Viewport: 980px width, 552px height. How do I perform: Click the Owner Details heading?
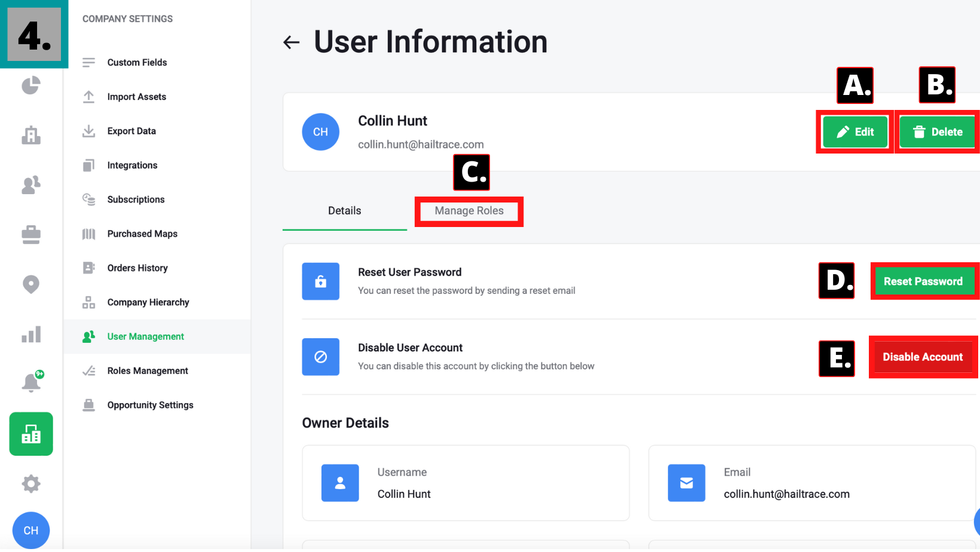coord(345,423)
